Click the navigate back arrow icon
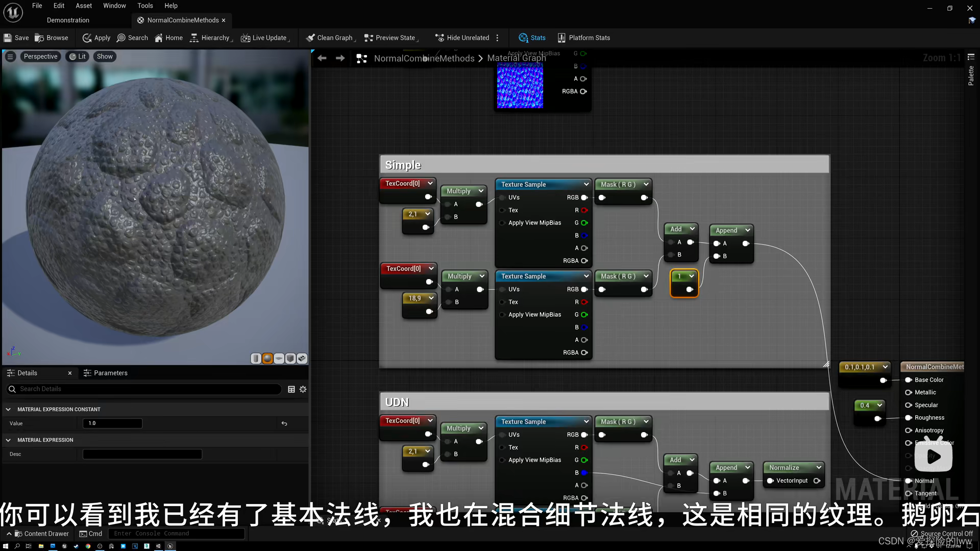980x551 pixels. pos(322,59)
